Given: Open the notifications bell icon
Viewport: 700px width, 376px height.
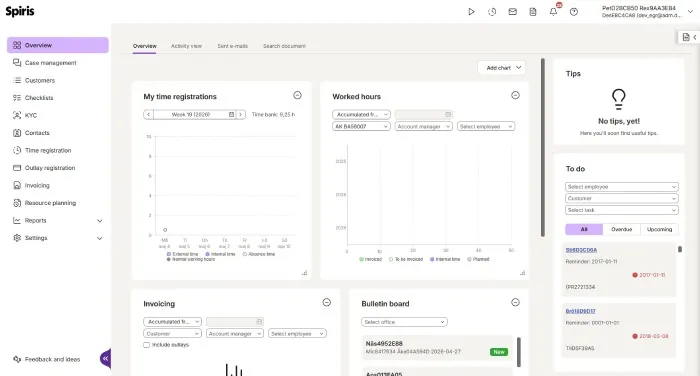Looking at the screenshot, I should click(x=554, y=12).
